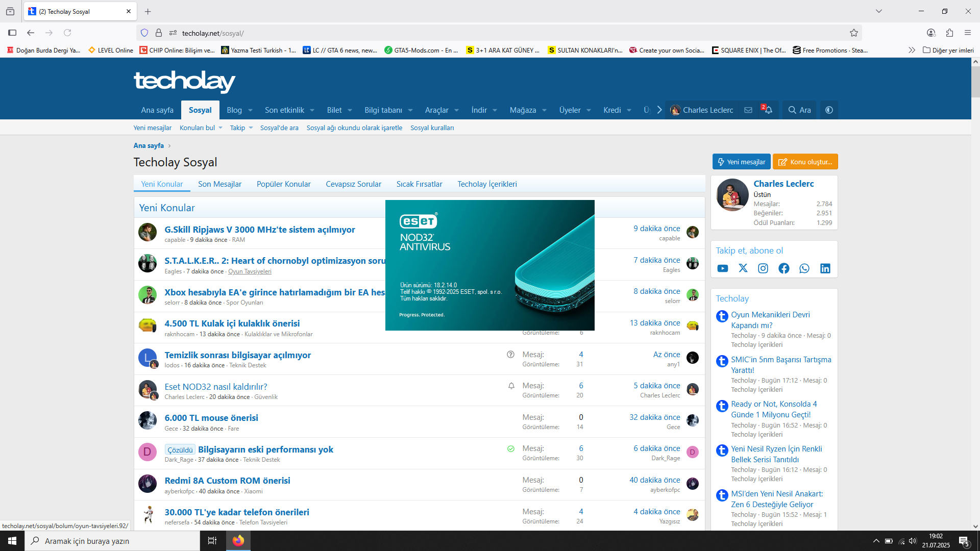980x551 pixels.
Task: Open a new browser tab
Action: tap(148, 11)
